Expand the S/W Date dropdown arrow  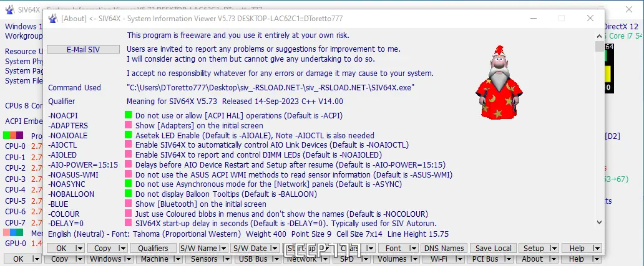click(273, 248)
